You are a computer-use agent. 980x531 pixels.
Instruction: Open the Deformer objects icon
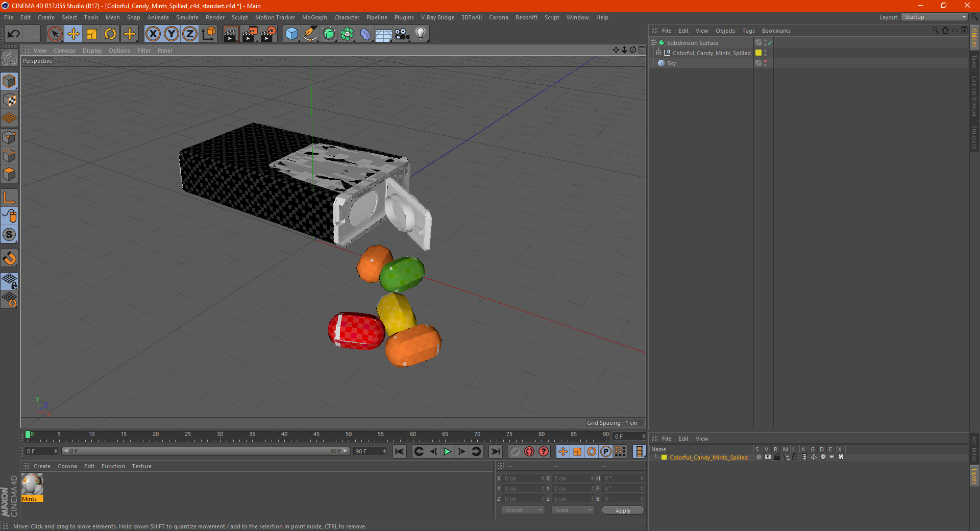coord(365,34)
